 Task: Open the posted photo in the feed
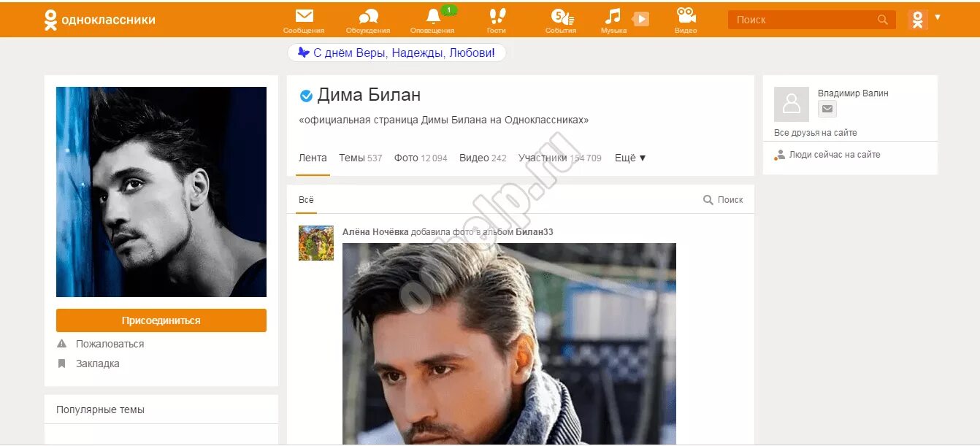[x=509, y=343]
